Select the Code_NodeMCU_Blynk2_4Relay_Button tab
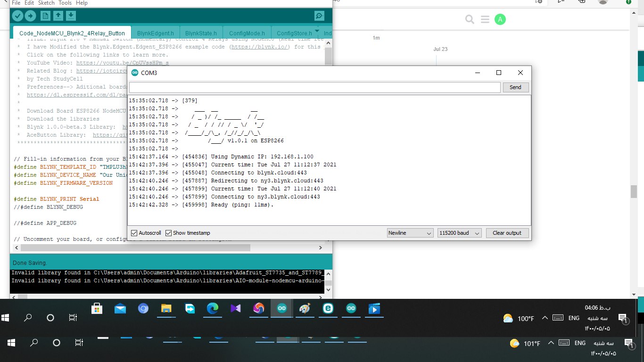Image resolution: width=644 pixels, height=362 pixels. point(72,33)
